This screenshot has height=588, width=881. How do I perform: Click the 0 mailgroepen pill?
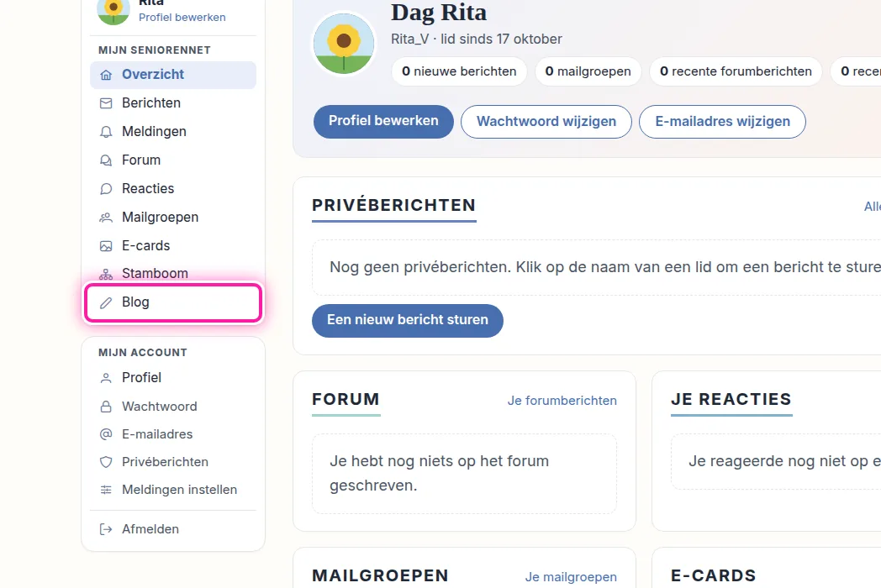coord(588,71)
